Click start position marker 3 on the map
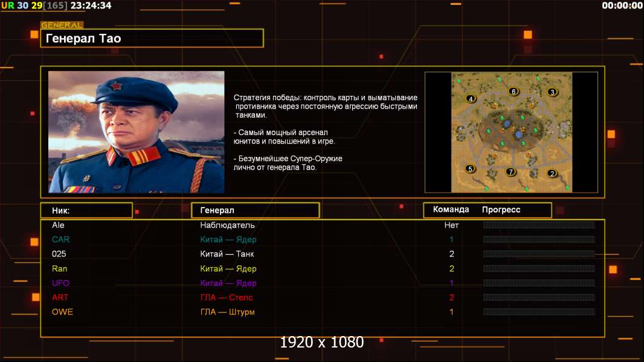Viewport: 644px width, 362px height. pyautogui.click(x=552, y=92)
